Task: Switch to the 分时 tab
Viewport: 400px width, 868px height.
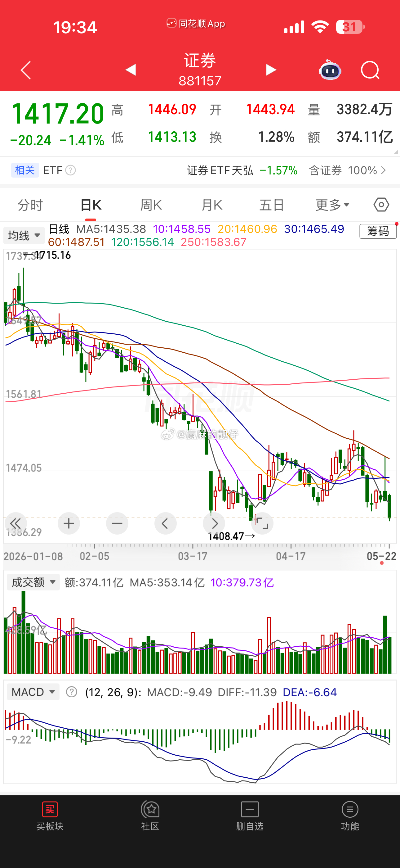Action: 30,205
